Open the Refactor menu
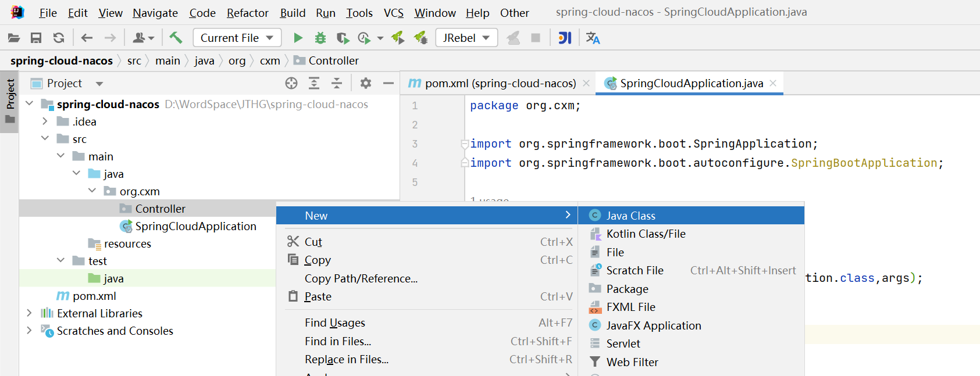The image size is (980, 376). pyautogui.click(x=248, y=13)
